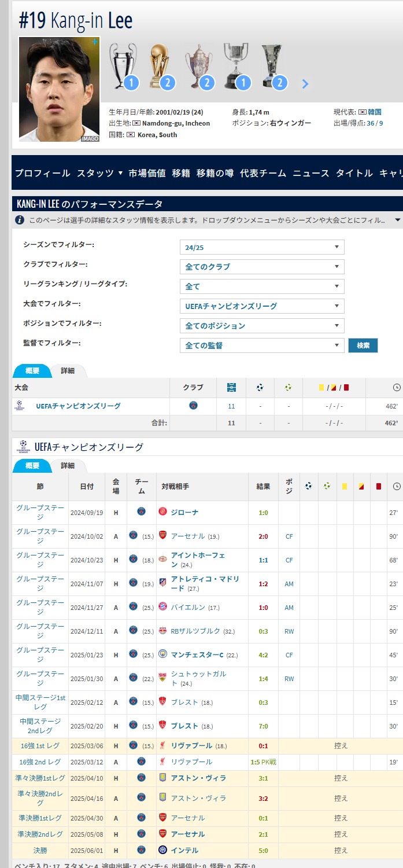Viewport: 403px width, 868px height.
Task: Open the 7:0 result against ブレスト
Action: [x=263, y=726]
